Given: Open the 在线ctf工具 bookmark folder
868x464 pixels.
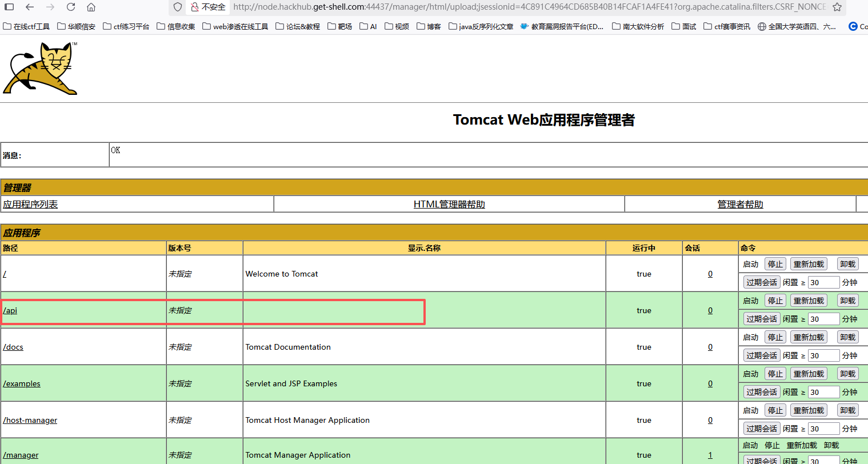Looking at the screenshot, I should (x=26, y=26).
